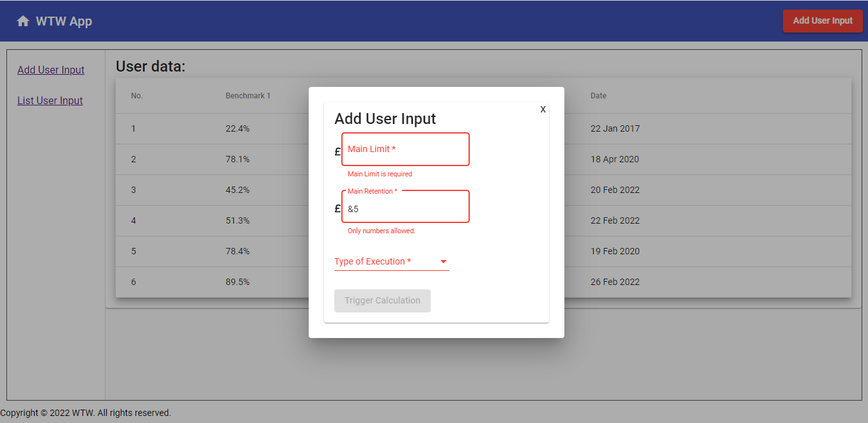Click row number 2 cell
Image resolution: width=868 pixels, height=423 pixels.
[x=134, y=159]
